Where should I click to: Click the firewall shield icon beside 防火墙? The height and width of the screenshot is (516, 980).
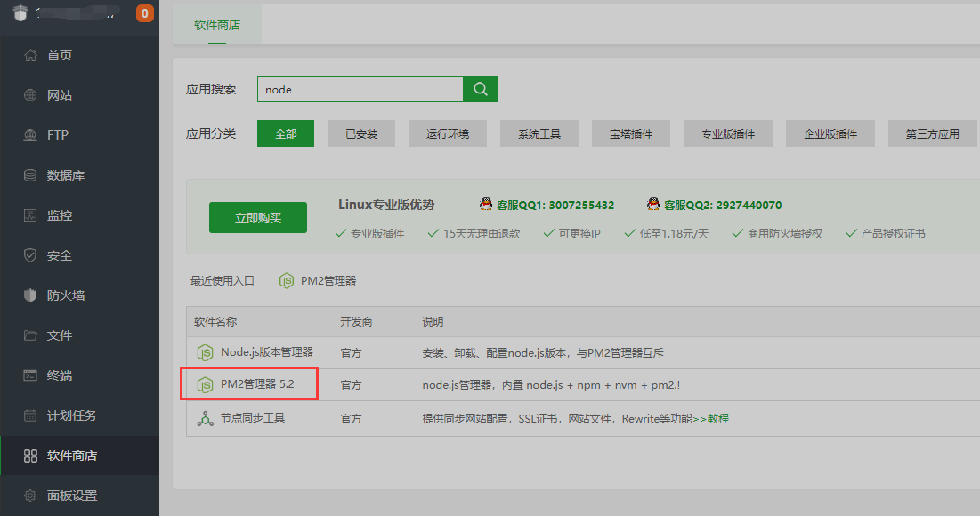pos(30,295)
